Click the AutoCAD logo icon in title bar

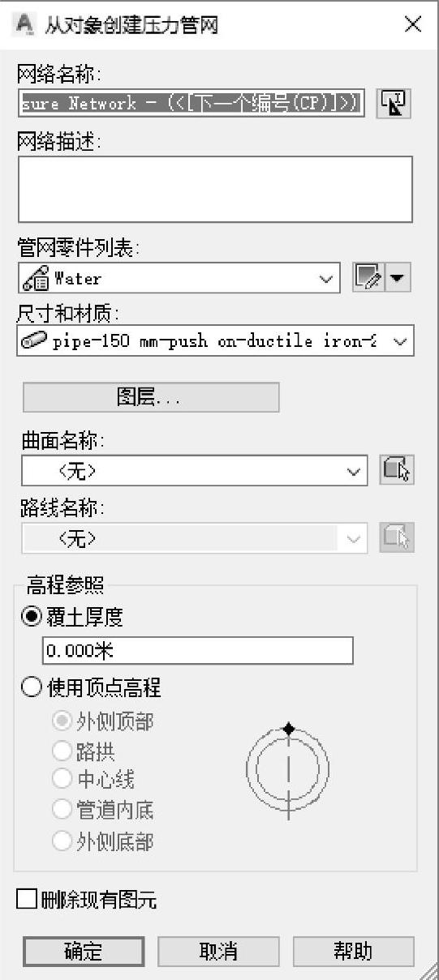coord(26,25)
